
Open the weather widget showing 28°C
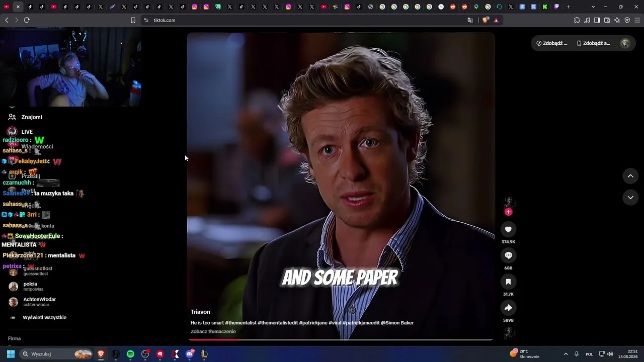click(x=524, y=354)
